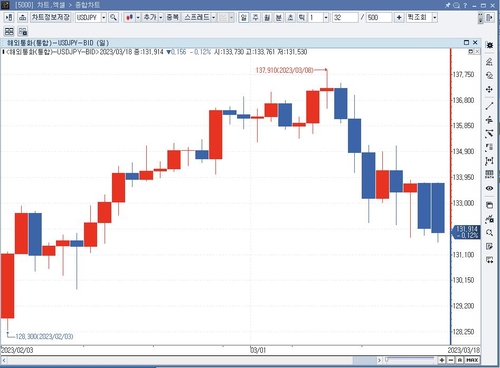Click the chart layout lock icon
The height and width of the screenshot is (368, 500).
click(x=23, y=32)
